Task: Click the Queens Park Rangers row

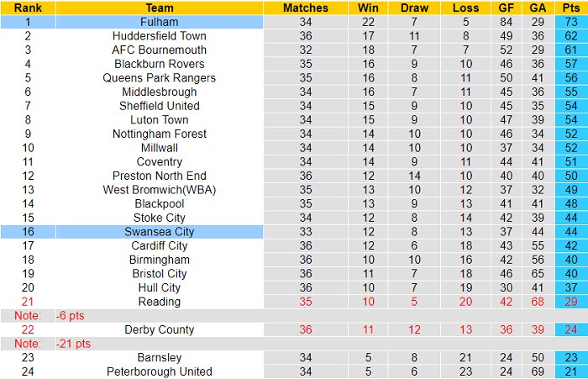Action: (x=159, y=78)
